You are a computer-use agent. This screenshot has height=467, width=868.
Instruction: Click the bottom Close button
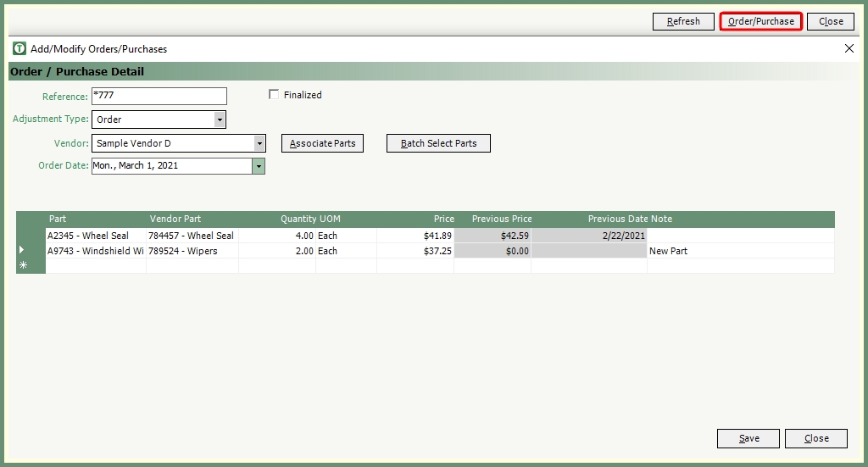[x=815, y=438]
